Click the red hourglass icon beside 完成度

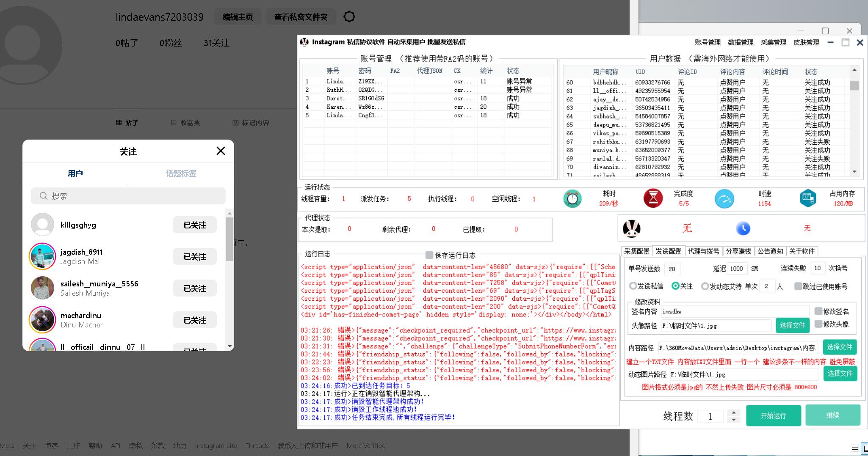[x=653, y=198]
